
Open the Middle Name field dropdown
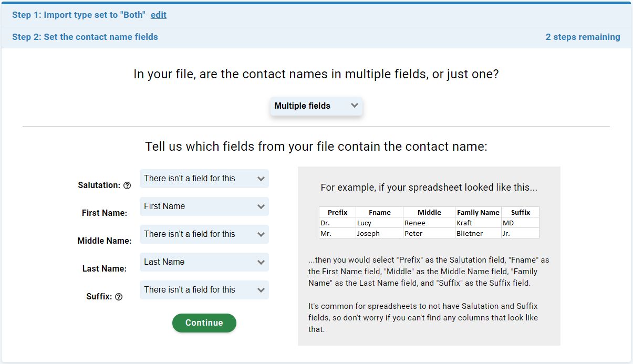point(204,234)
